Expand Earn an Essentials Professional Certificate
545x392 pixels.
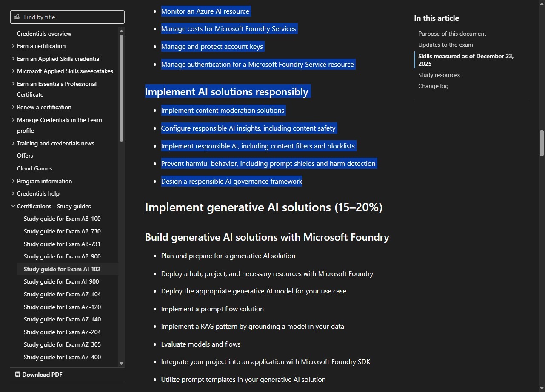tap(13, 84)
